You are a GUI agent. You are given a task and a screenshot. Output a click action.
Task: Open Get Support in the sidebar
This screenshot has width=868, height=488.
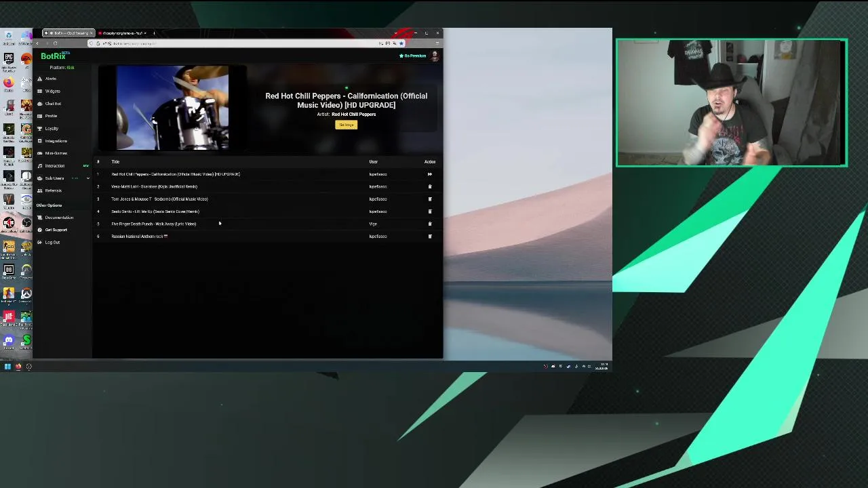[x=52, y=230]
